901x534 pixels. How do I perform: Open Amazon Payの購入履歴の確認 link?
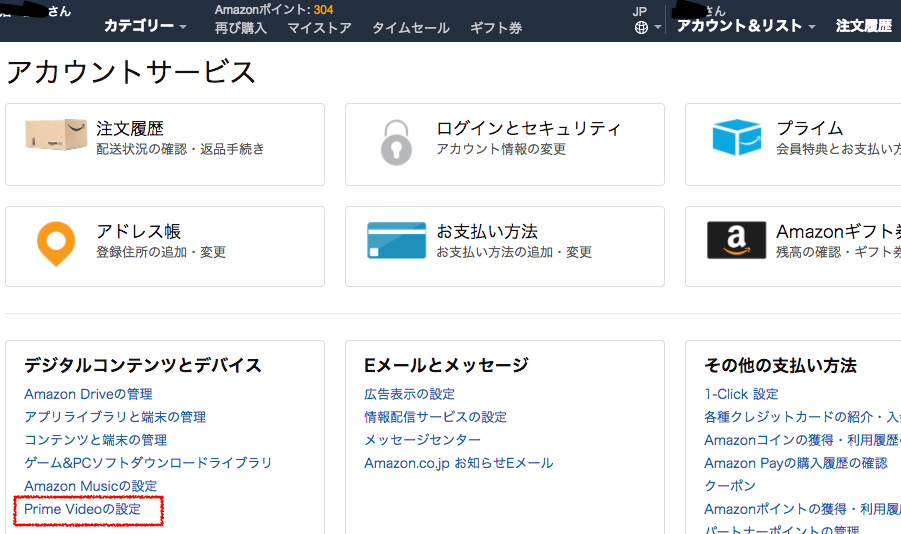pos(796,463)
